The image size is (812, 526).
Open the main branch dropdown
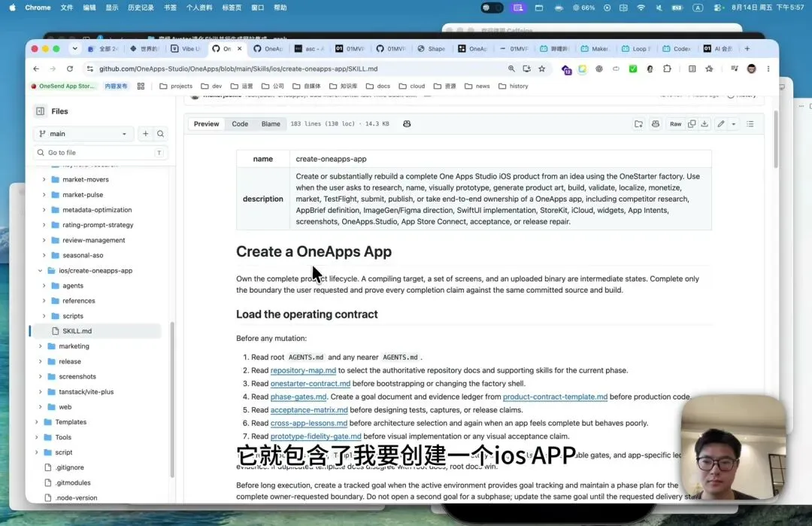point(83,134)
